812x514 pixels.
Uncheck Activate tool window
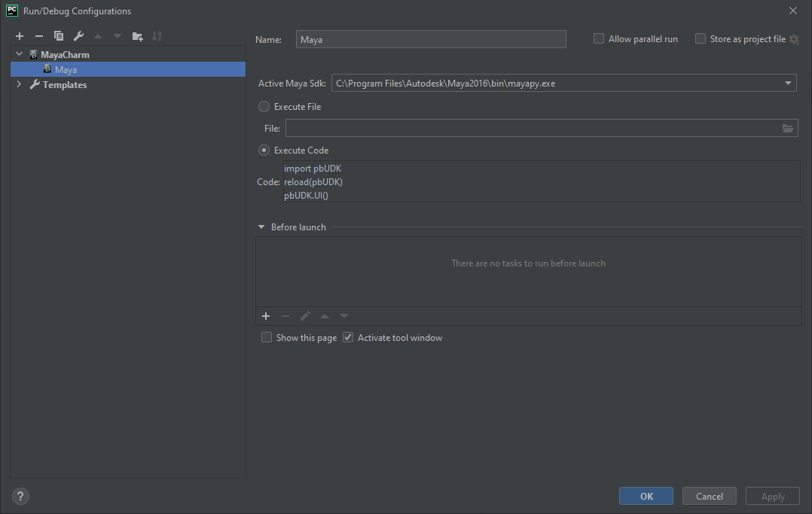(x=348, y=337)
